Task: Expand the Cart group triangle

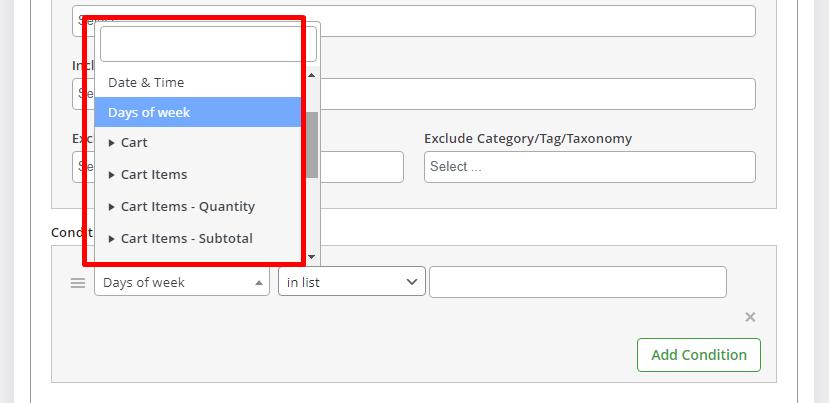Action: [112, 143]
